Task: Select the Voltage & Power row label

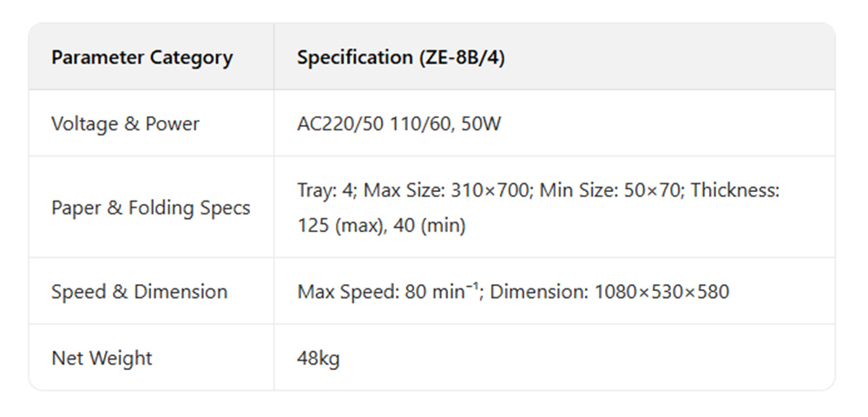Action: coord(125,124)
